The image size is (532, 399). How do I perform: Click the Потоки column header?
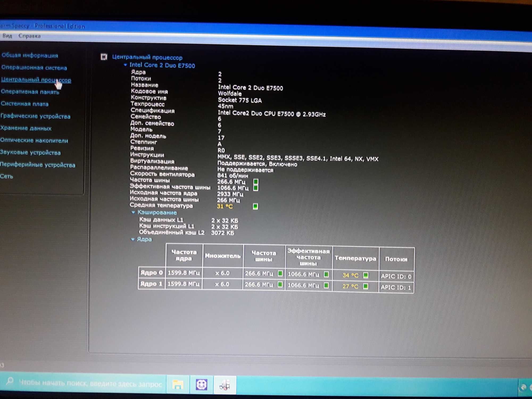click(x=396, y=259)
